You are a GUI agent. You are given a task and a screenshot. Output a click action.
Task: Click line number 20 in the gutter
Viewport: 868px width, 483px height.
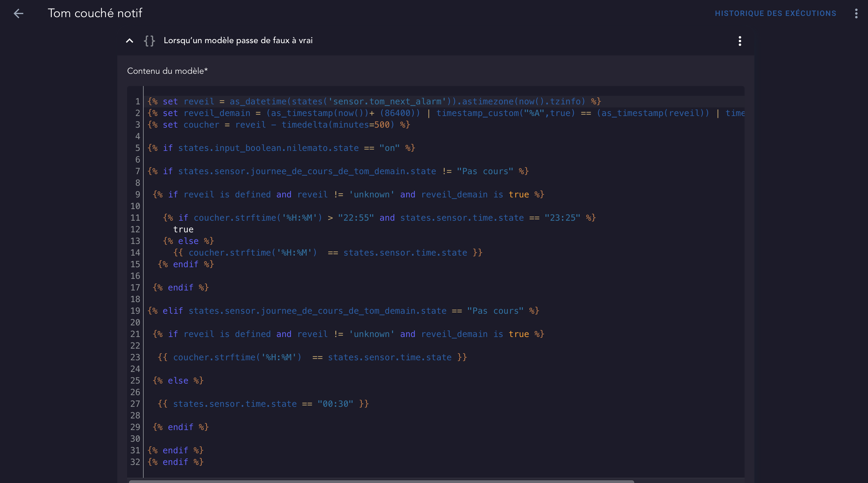click(x=135, y=322)
